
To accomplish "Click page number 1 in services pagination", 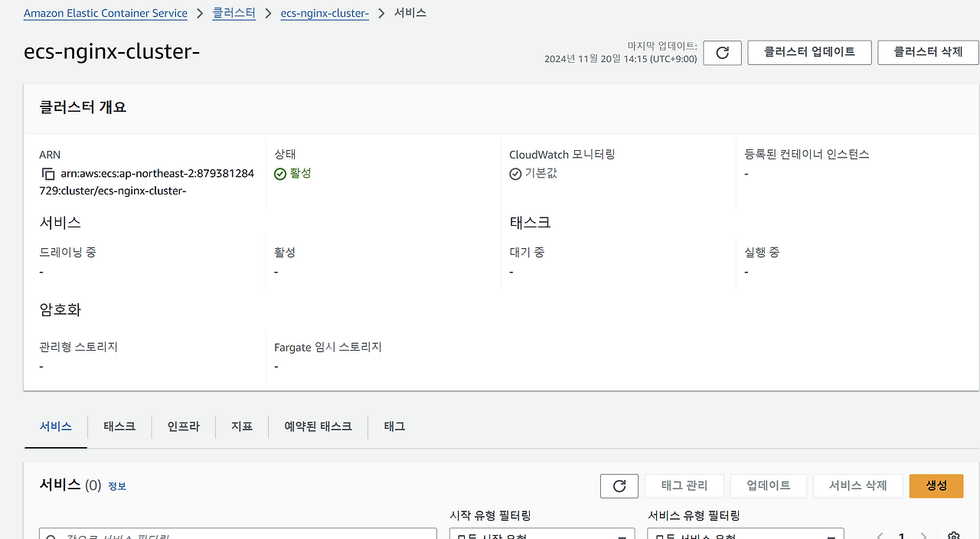I will tap(902, 536).
